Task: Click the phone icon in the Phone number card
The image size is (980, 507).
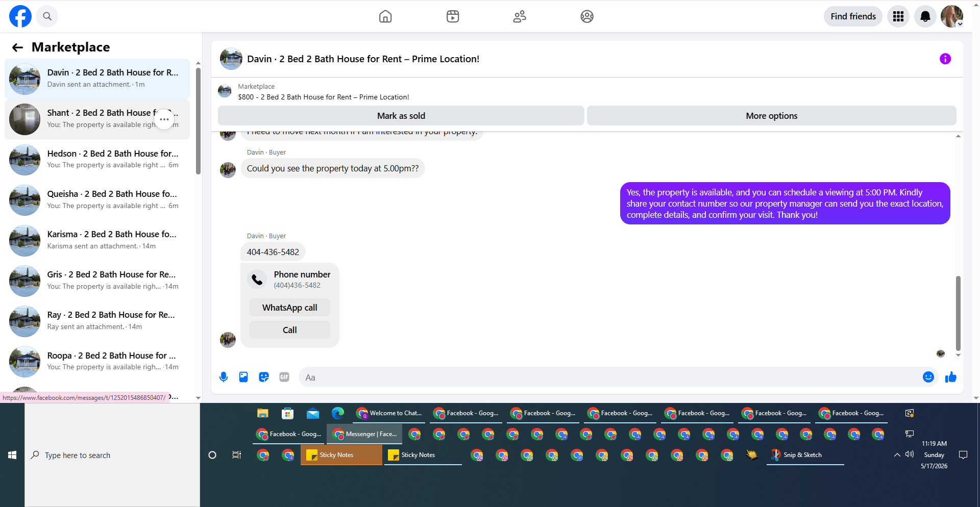Action: coord(257,279)
